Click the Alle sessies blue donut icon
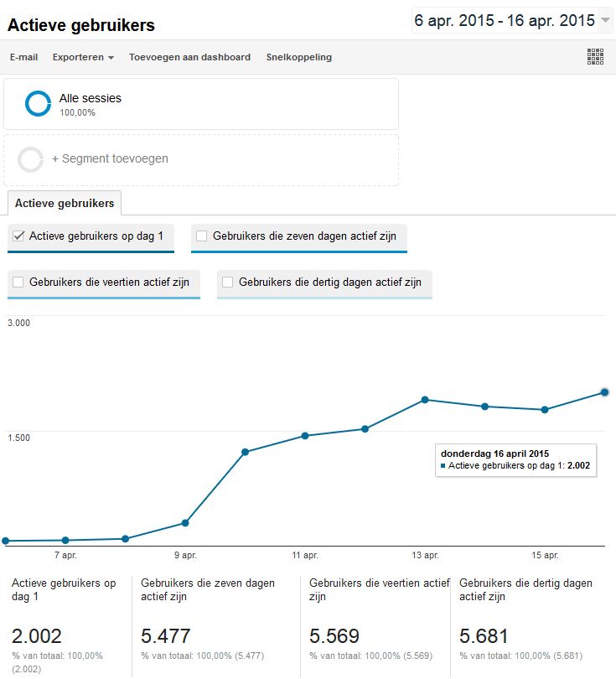Screen dimensions: 616x679 [x=39, y=103]
